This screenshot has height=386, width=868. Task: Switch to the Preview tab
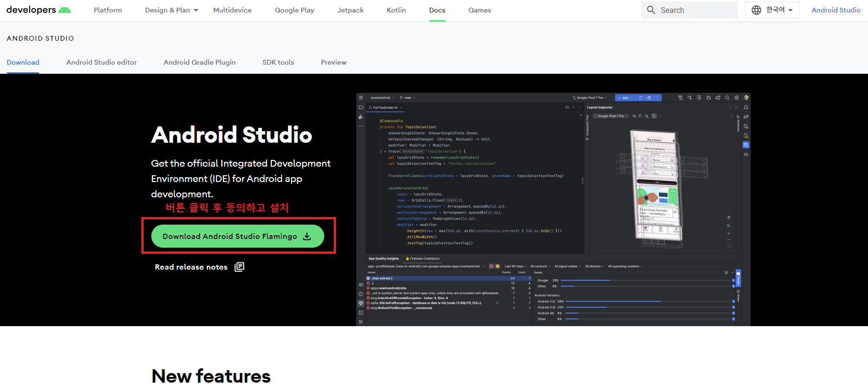pos(334,62)
